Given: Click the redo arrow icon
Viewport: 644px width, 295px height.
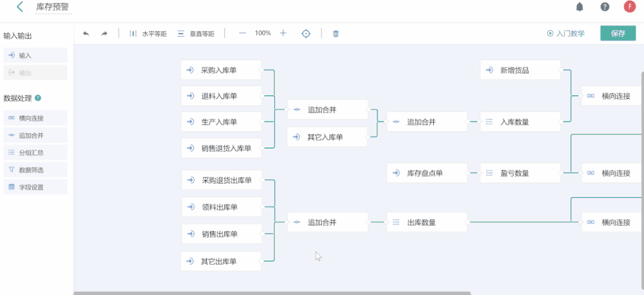Looking at the screenshot, I should click(x=104, y=33).
